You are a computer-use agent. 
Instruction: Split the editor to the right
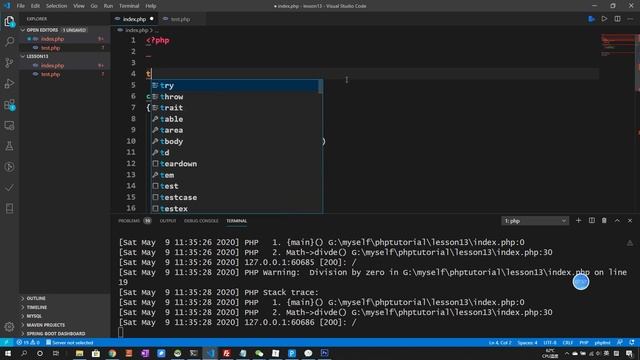[x=618, y=19]
